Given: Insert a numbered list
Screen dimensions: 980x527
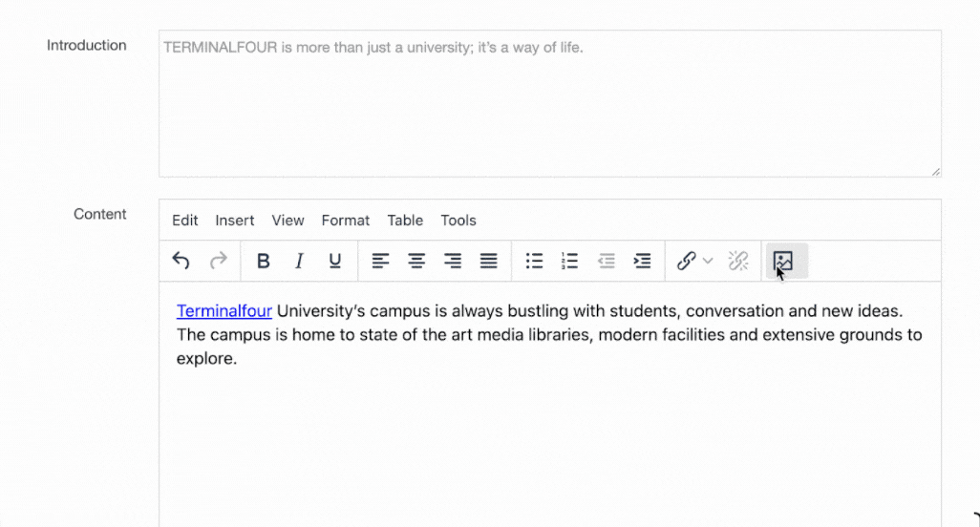Looking at the screenshot, I should [x=570, y=261].
